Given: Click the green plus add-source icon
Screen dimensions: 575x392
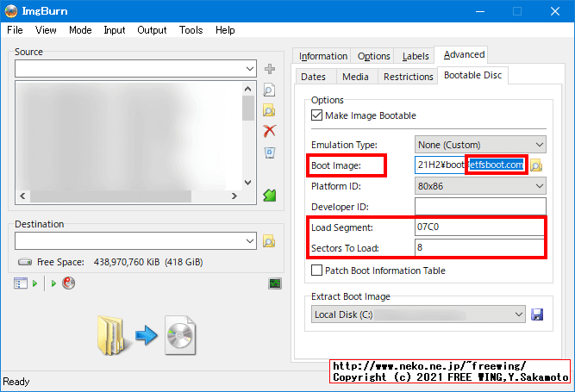Looking at the screenshot, I should [x=270, y=69].
